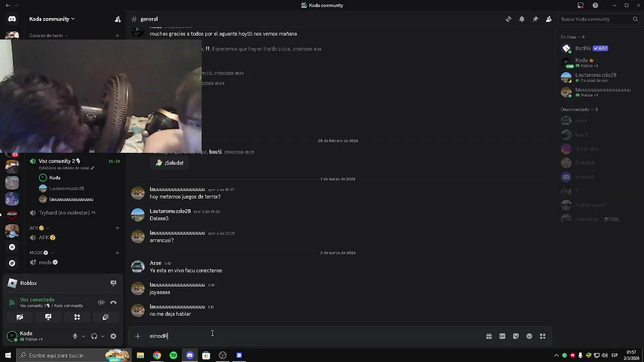Click Aron's username in chat message
The image size is (644, 362).
(155, 263)
